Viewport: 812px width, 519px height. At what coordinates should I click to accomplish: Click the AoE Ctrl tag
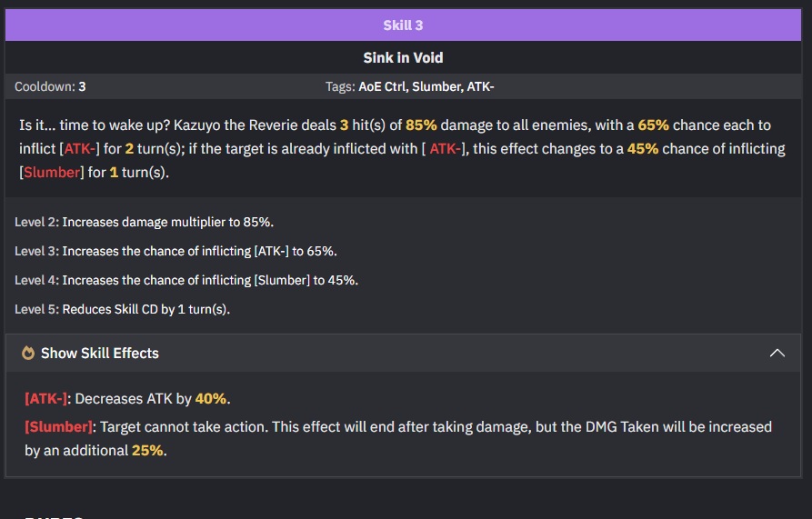tap(383, 86)
